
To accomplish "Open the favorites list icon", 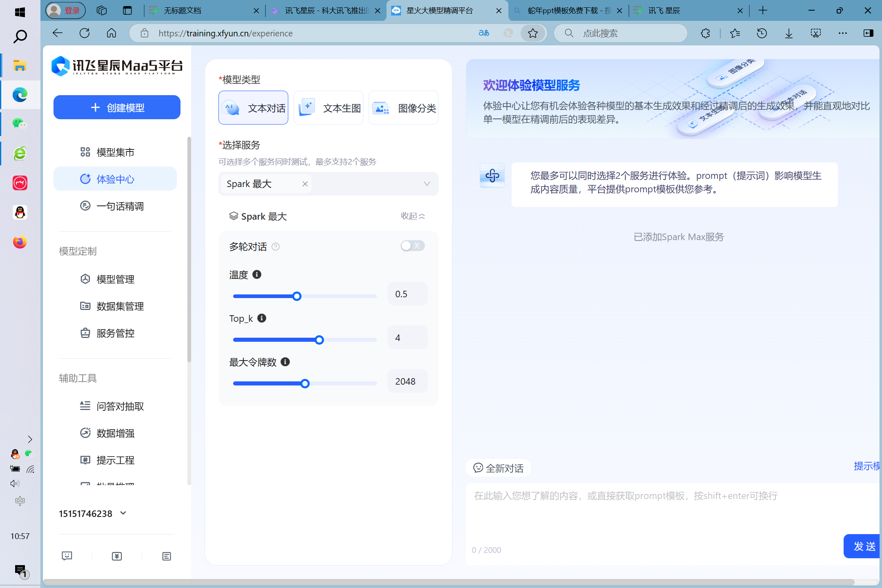I will (x=735, y=33).
